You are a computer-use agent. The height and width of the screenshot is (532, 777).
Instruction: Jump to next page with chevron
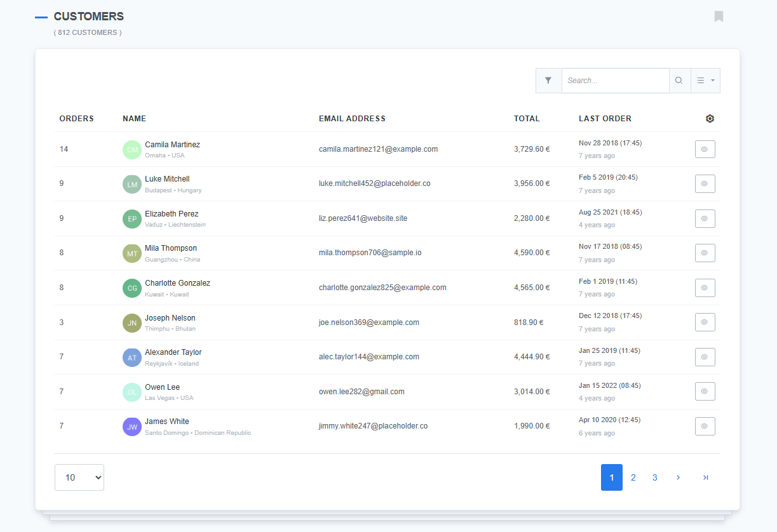click(678, 477)
